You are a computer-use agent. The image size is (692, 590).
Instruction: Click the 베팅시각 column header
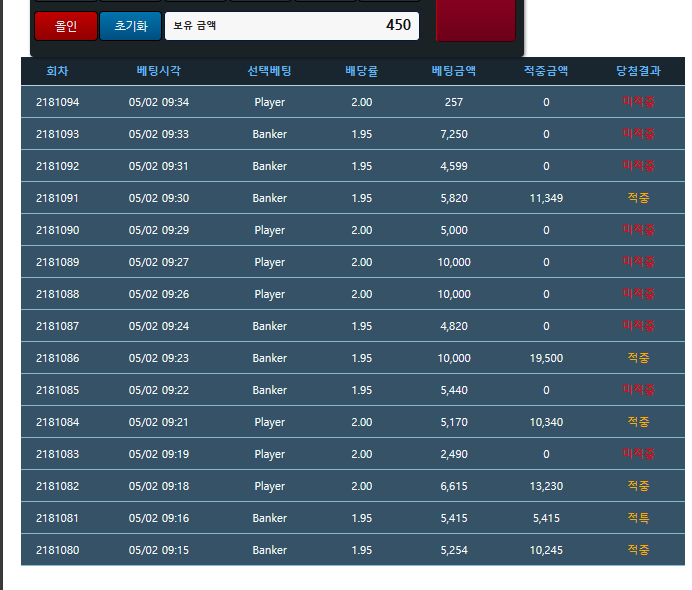coord(159,71)
